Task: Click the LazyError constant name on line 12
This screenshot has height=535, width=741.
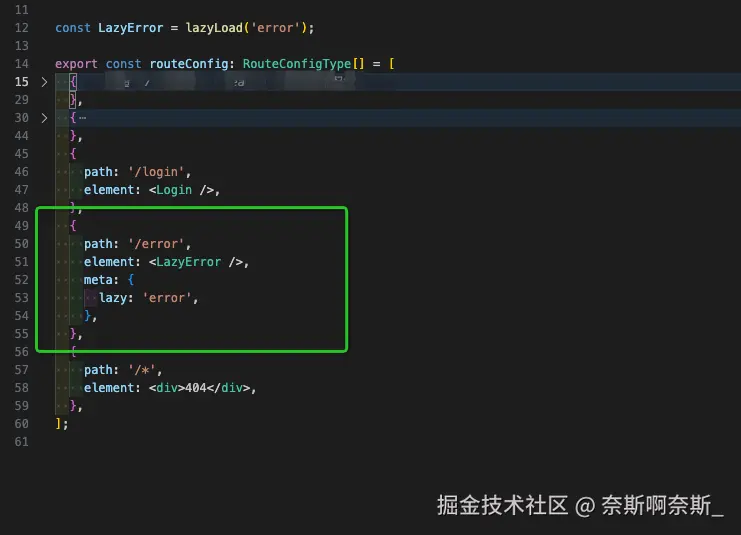Action: (x=130, y=28)
